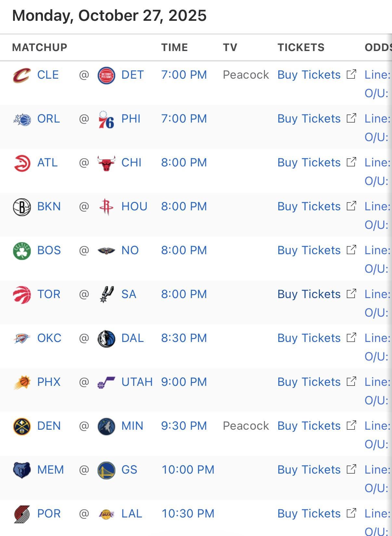Image resolution: width=392 pixels, height=536 pixels.
Task: Click the 10:00 PM MEM at GS game time
Action: tap(188, 470)
